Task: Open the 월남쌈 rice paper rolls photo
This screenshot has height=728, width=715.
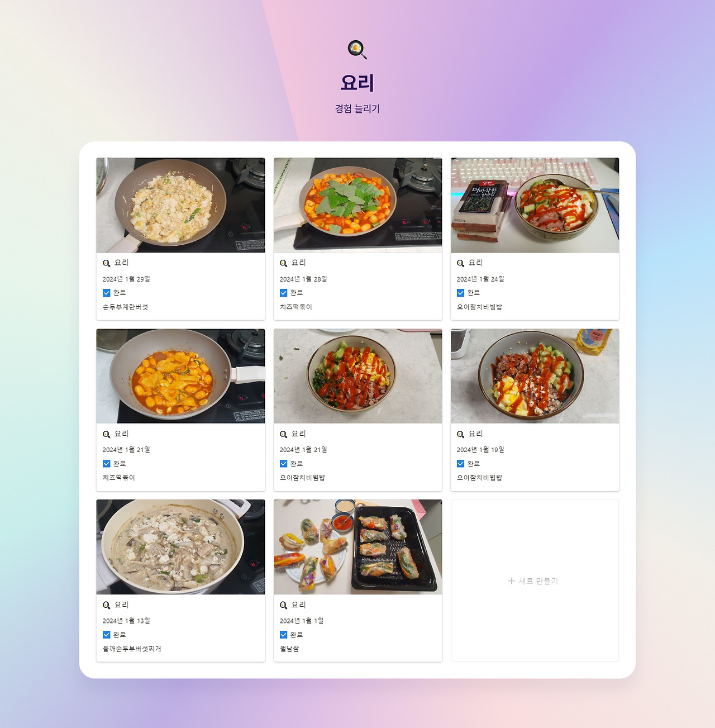Action: 357,547
